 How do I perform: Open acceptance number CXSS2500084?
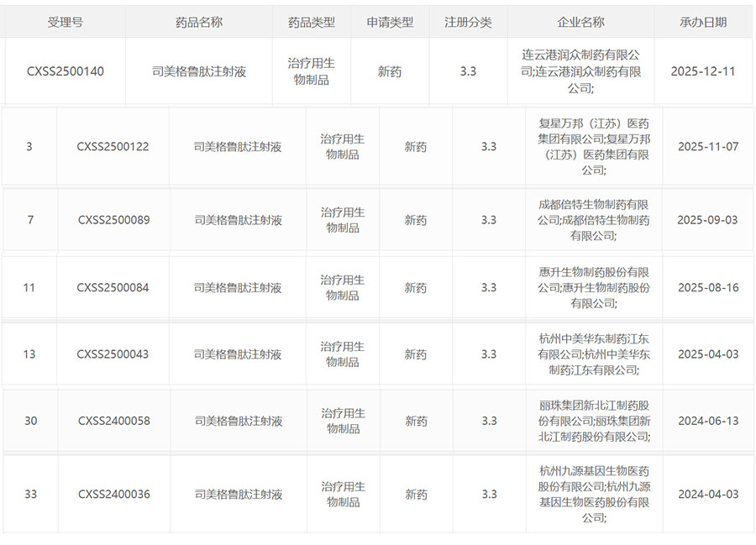(x=113, y=288)
